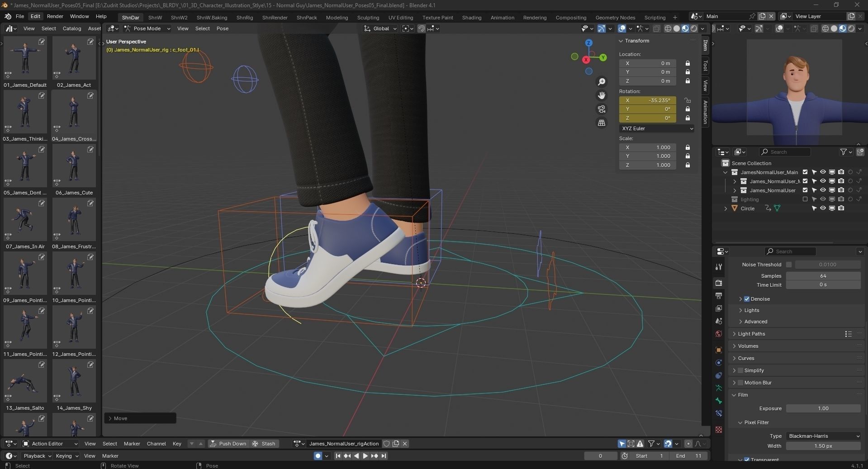The image size is (868, 469).
Task: Open the Object properties tab icon
Action: pyautogui.click(x=719, y=350)
